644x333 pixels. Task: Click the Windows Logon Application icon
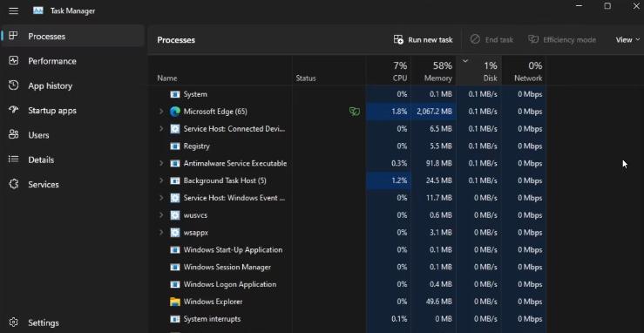pyautogui.click(x=175, y=284)
